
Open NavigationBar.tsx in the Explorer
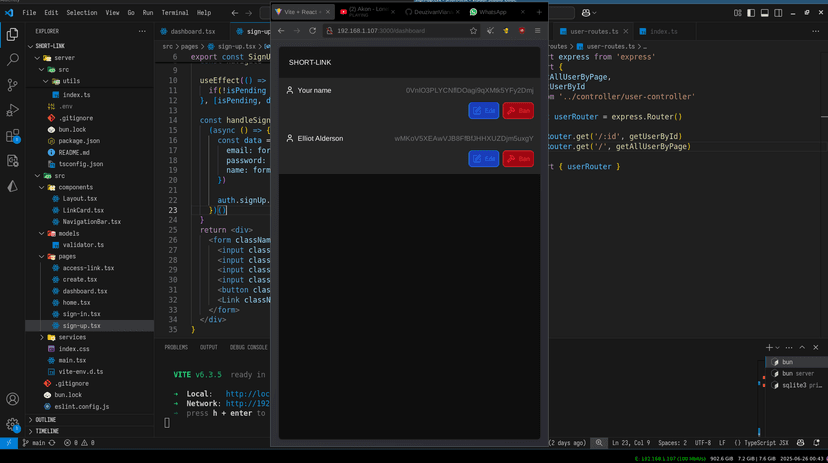pos(91,222)
